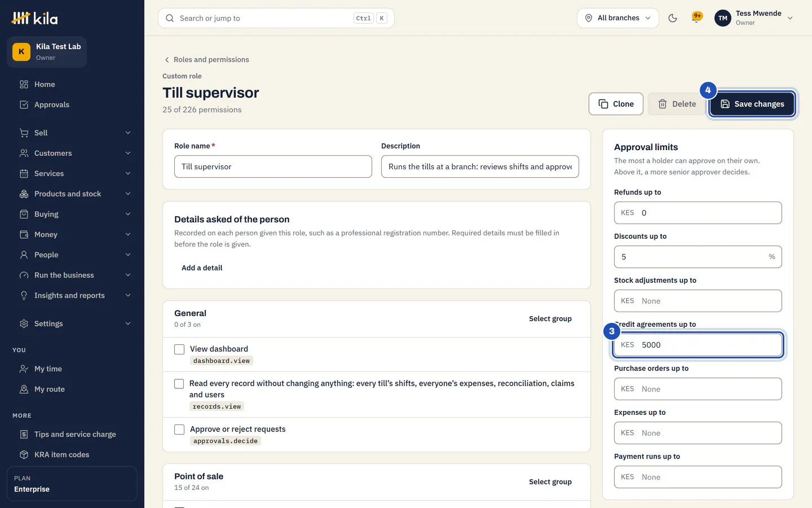
Task: Check Read every record permission
Action: pos(179,384)
